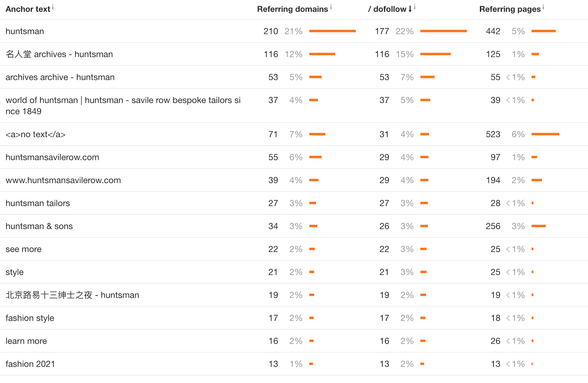Viewport: 588px width, 383px height.
Task: Click the Referring domains info icon
Action: pyautogui.click(x=331, y=7)
